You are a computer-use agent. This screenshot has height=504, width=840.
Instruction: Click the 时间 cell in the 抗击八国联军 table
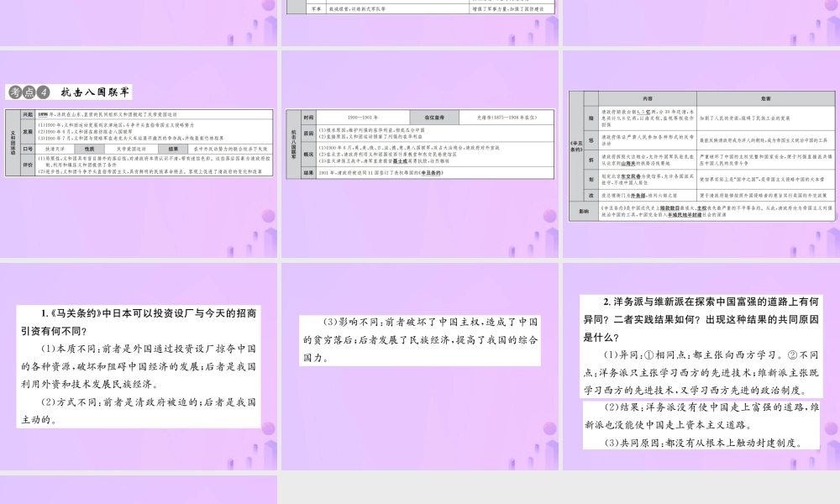308,116
